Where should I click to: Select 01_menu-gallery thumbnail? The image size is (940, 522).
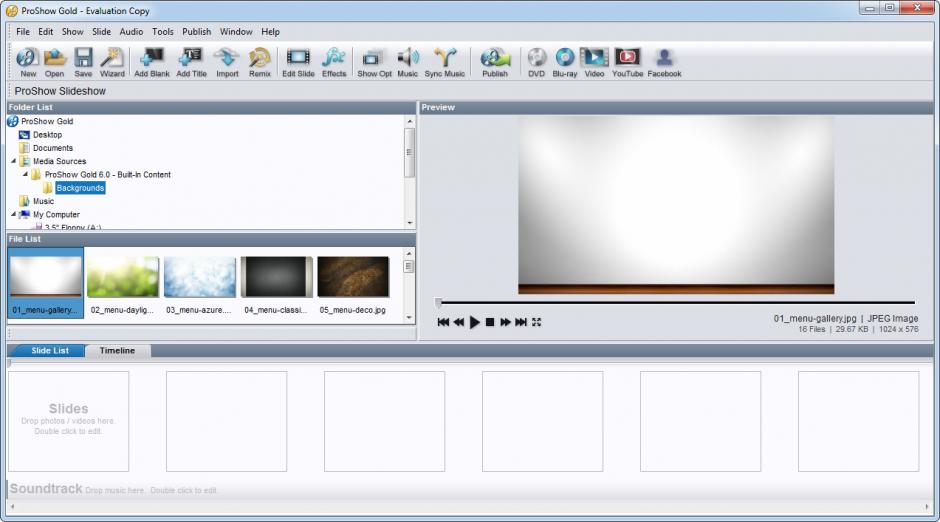coord(46,283)
